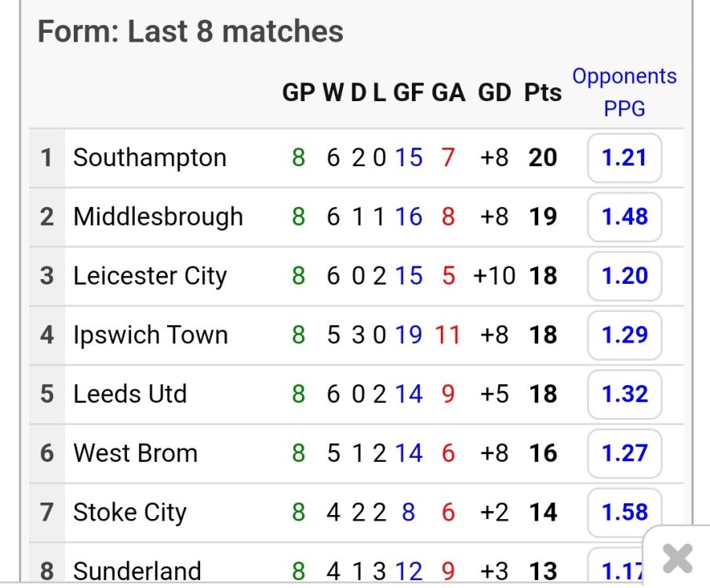Open the Ipswich Town team entry
This screenshot has height=588, width=710.
click(x=150, y=335)
